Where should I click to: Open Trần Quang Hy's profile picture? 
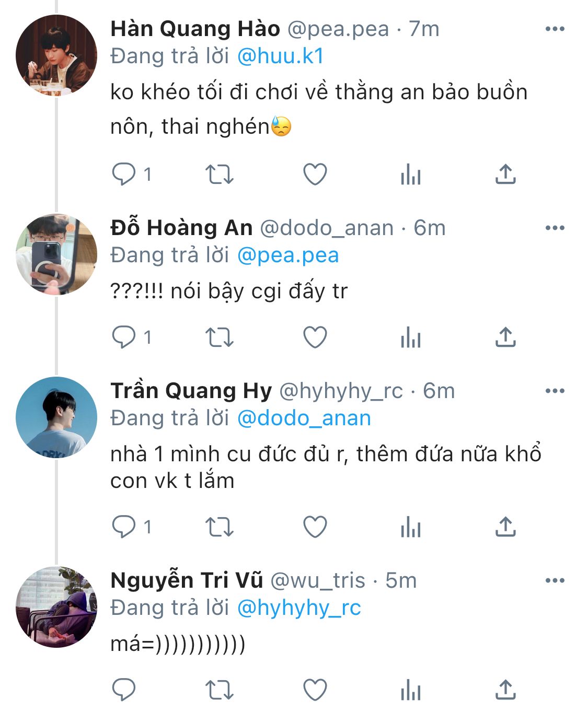[x=56, y=417]
